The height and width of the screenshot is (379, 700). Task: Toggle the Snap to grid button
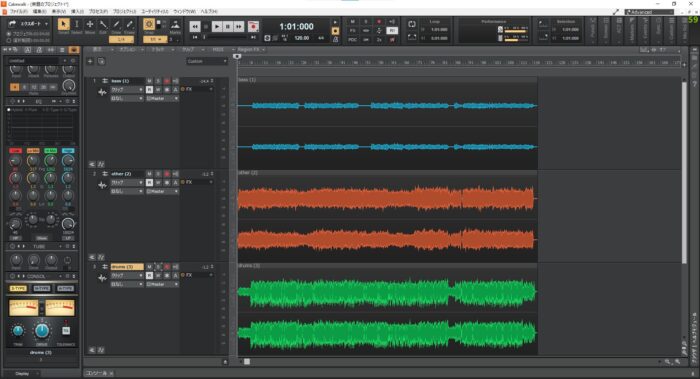tap(149, 24)
